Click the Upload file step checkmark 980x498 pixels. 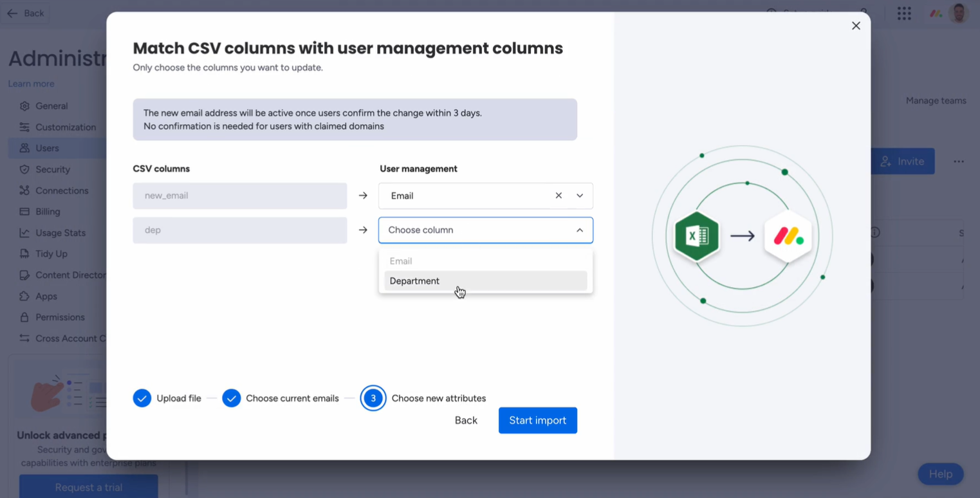(142, 398)
